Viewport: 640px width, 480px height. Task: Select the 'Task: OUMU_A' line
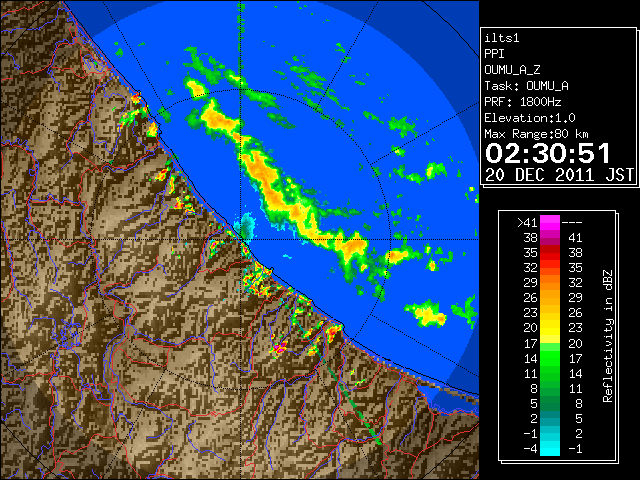click(x=526, y=86)
